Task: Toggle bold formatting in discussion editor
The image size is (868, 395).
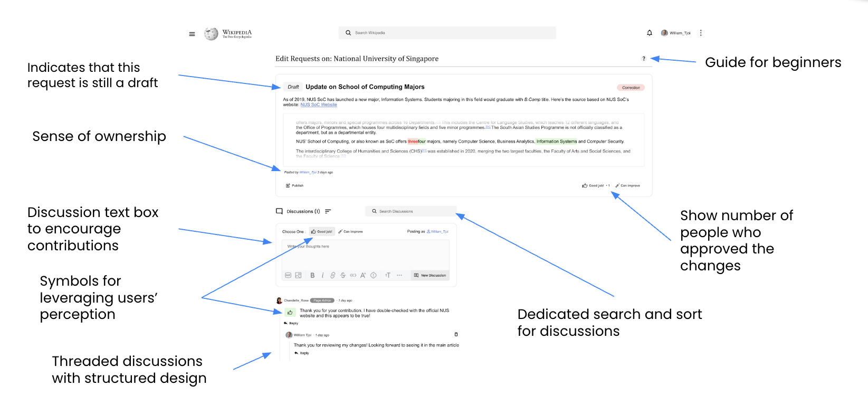Action: (312, 275)
